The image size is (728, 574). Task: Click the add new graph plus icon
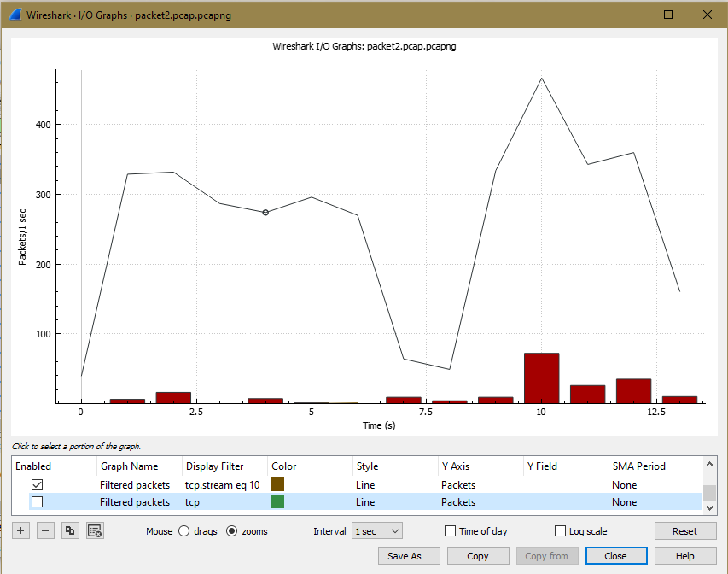(x=21, y=531)
